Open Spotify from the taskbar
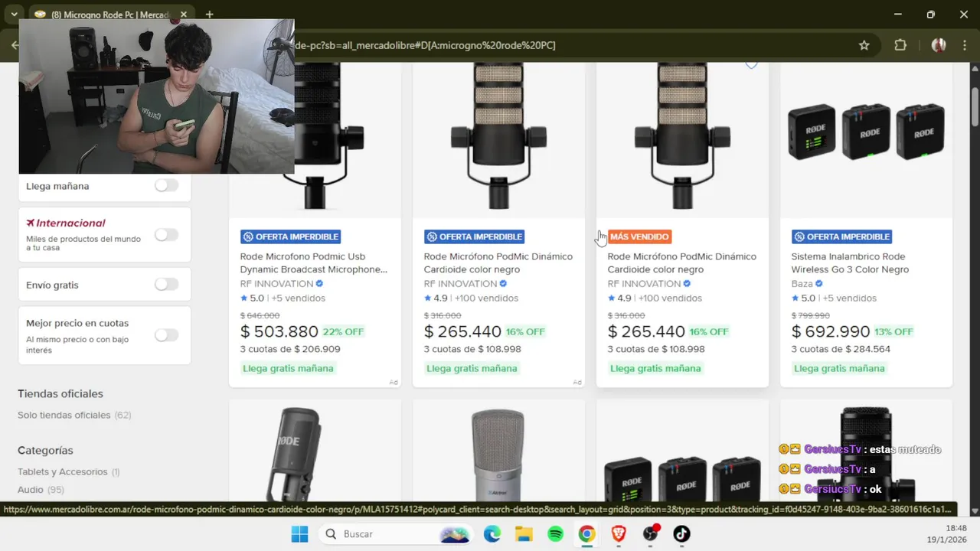The image size is (980, 551). click(x=556, y=534)
